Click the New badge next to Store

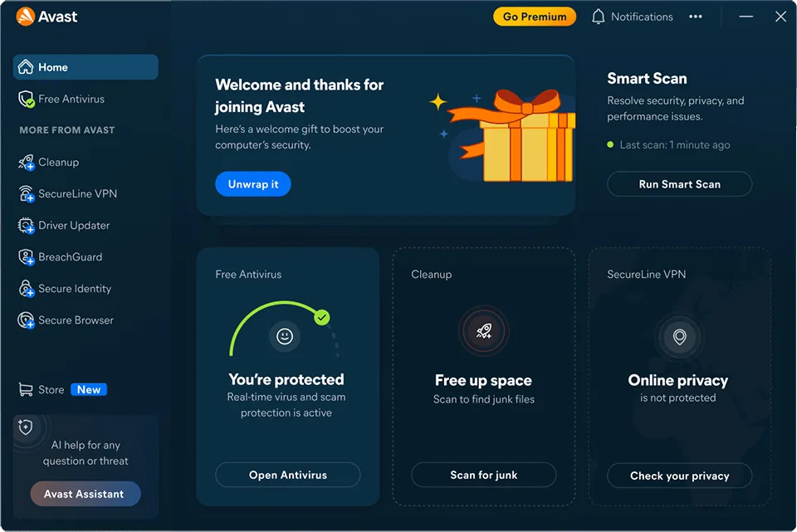coord(89,390)
